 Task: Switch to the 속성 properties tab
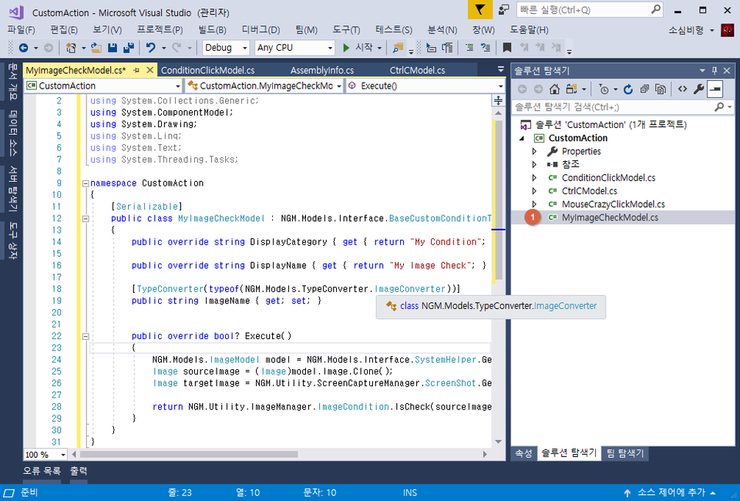point(523,453)
